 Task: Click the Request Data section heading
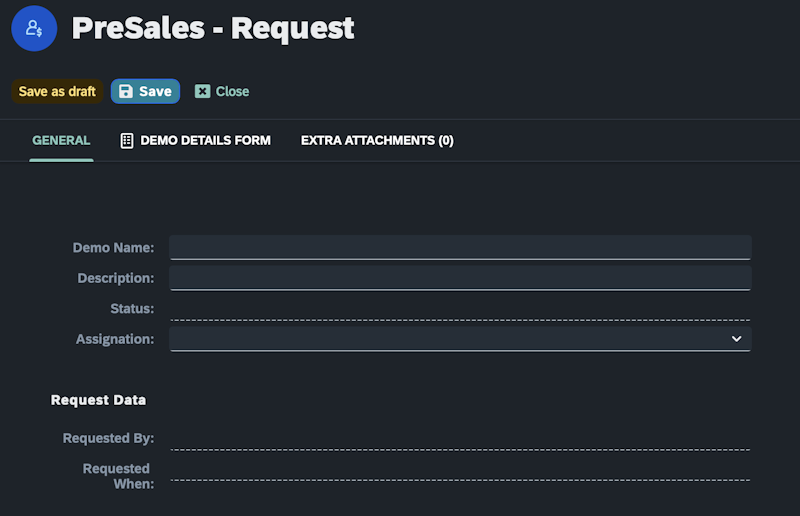pyautogui.click(x=98, y=400)
